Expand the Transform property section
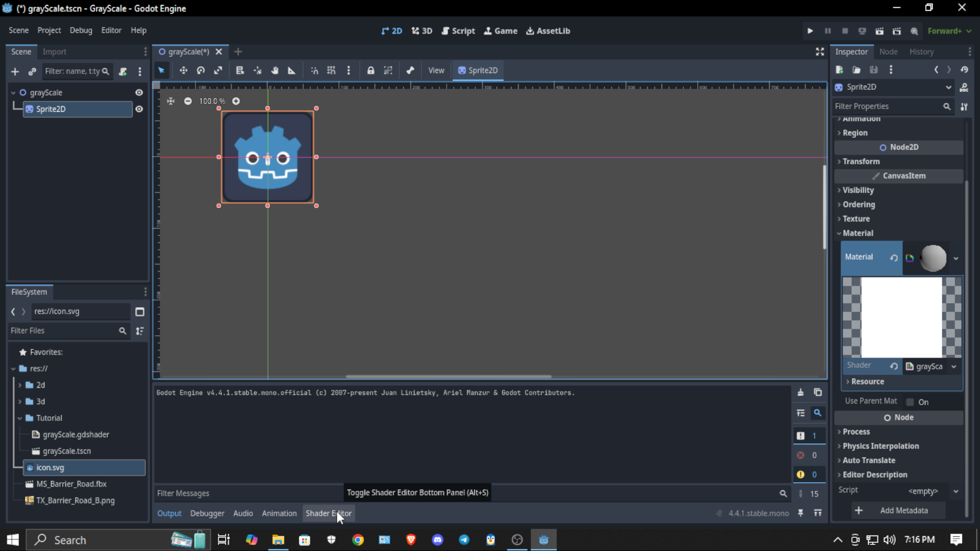 coord(861,161)
